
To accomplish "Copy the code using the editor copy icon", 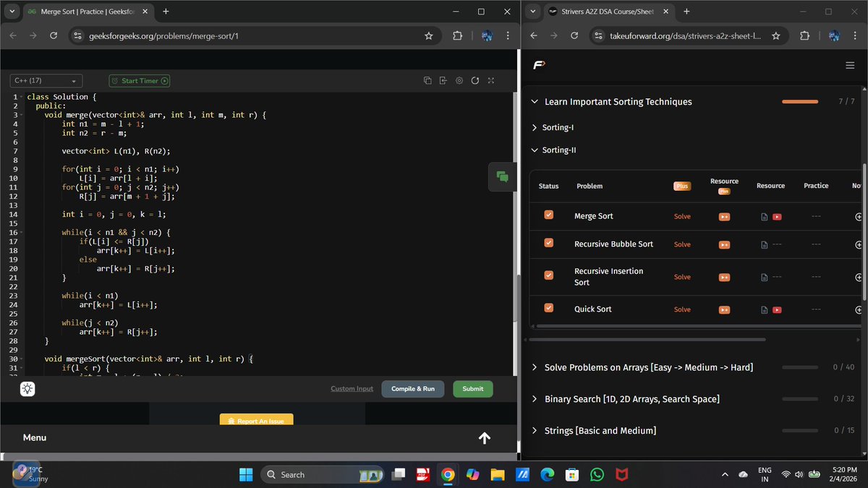I will pyautogui.click(x=427, y=80).
